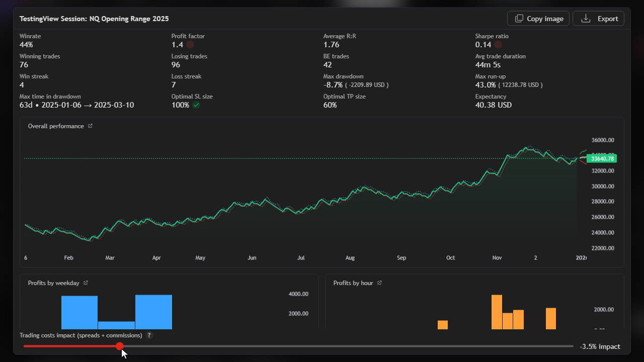The image size is (644, 362).
Task: Click the 28000.00 label on price axis
Action: point(602,202)
